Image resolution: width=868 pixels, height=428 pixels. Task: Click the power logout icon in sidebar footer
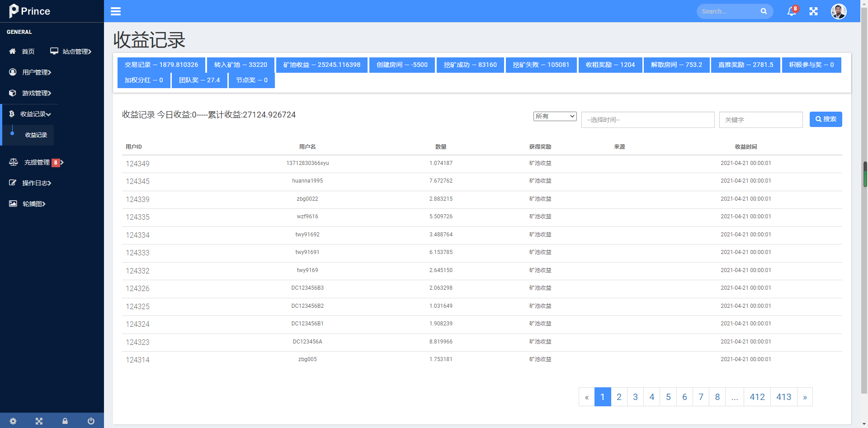click(x=91, y=421)
